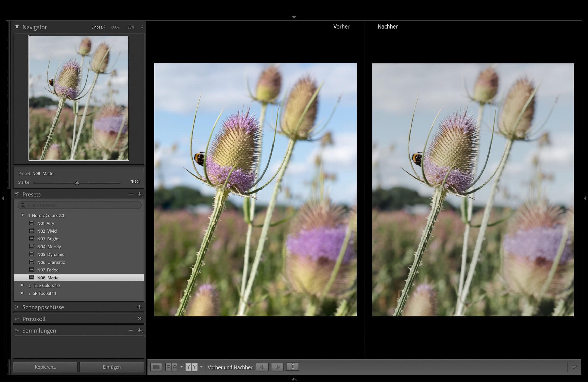Image resolution: width=588 pixels, height=382 pixels.
Task: Adjust the Stärke amount slider
Action: tap(77, 183)
